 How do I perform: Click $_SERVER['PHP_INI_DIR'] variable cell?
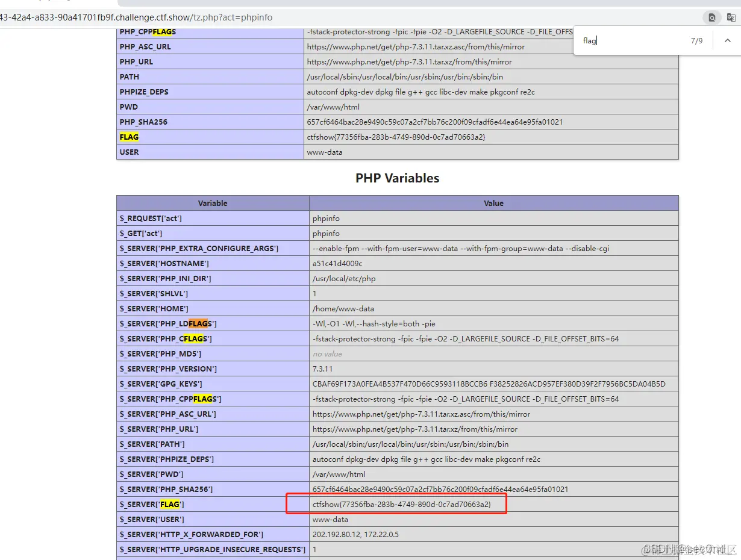(213, 278)
